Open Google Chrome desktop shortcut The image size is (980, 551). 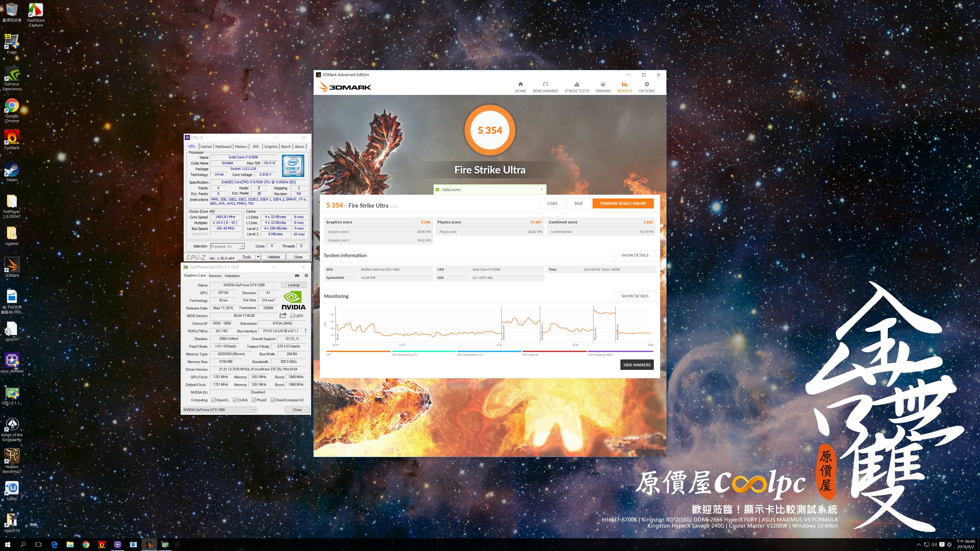(12, 110)
